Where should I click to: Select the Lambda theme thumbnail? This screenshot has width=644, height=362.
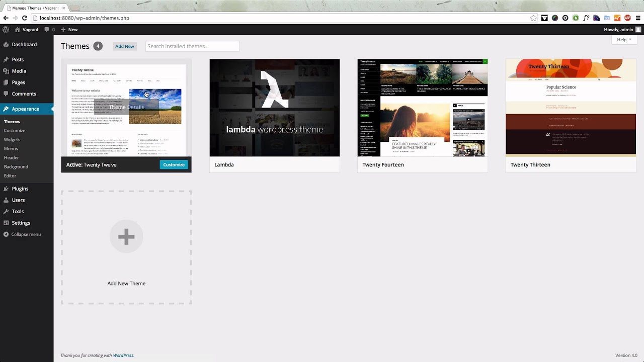pyautogui.click(x=274, y=108)
